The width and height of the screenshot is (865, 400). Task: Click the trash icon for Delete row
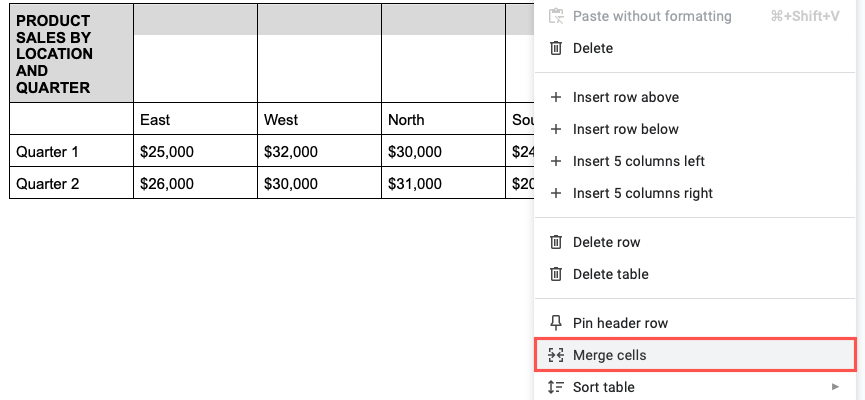(x=556, y=242)
